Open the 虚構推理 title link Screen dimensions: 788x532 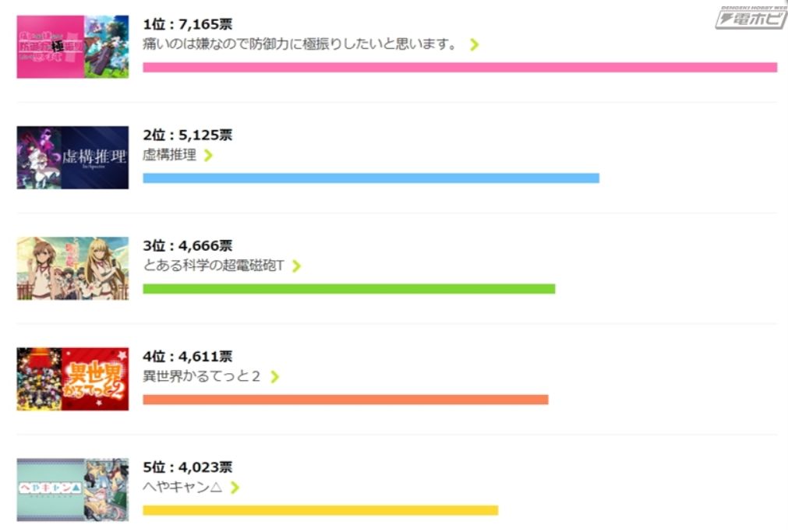tap(169, 155)
